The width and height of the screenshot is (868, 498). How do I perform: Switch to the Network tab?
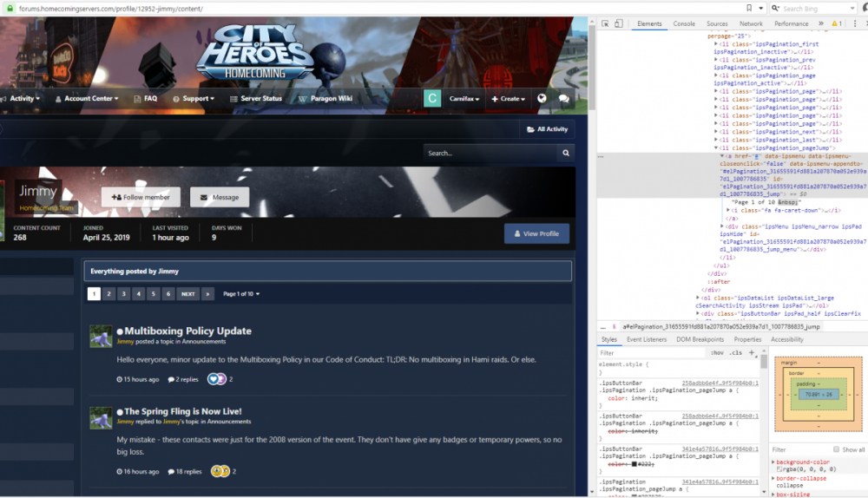[751, 23]
